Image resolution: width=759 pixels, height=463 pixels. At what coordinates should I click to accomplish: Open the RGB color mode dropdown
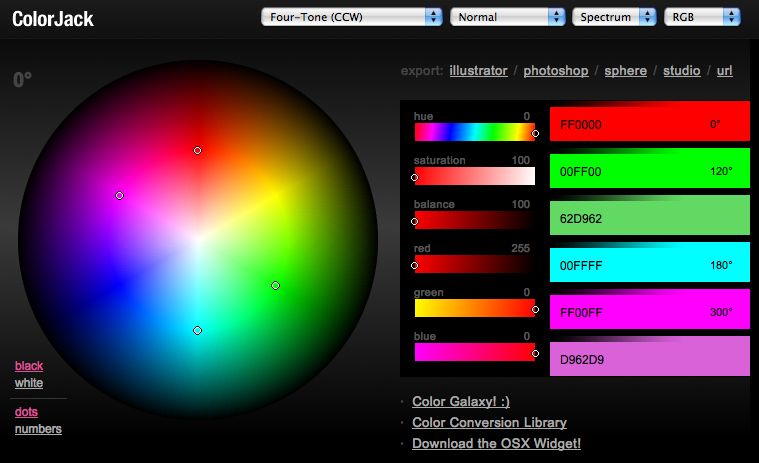(x=703, y=17)
